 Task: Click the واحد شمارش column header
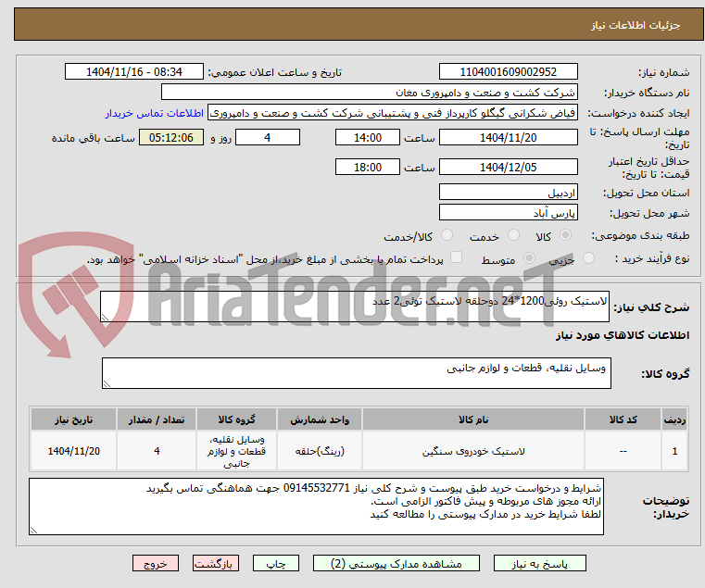[x=320, y=419]
